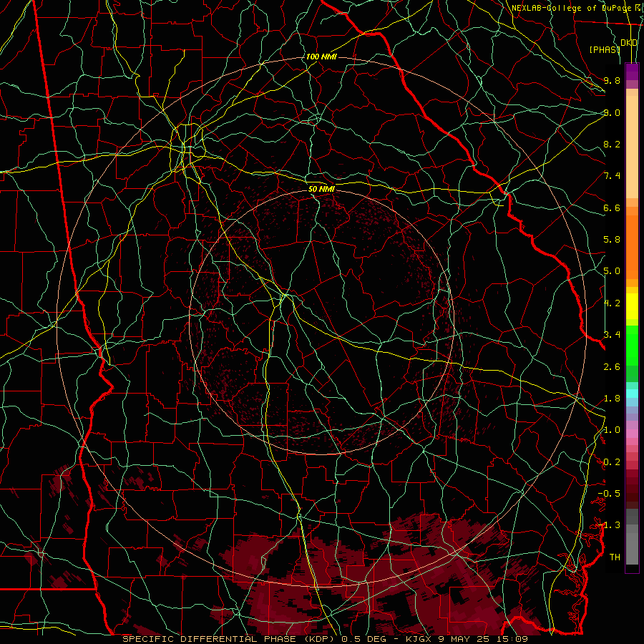Click the 1.8 value on the color scale

click(x=612, y=399)
